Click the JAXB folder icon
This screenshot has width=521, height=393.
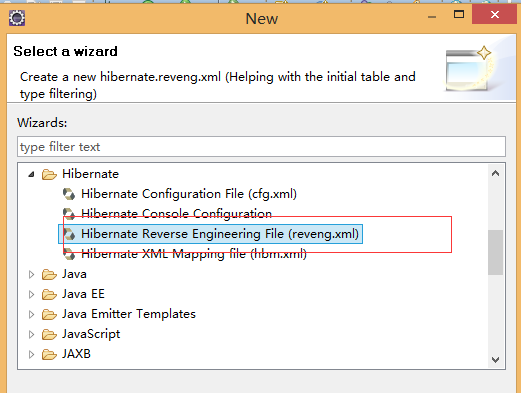pyautogui.click(x=49, y=354)
